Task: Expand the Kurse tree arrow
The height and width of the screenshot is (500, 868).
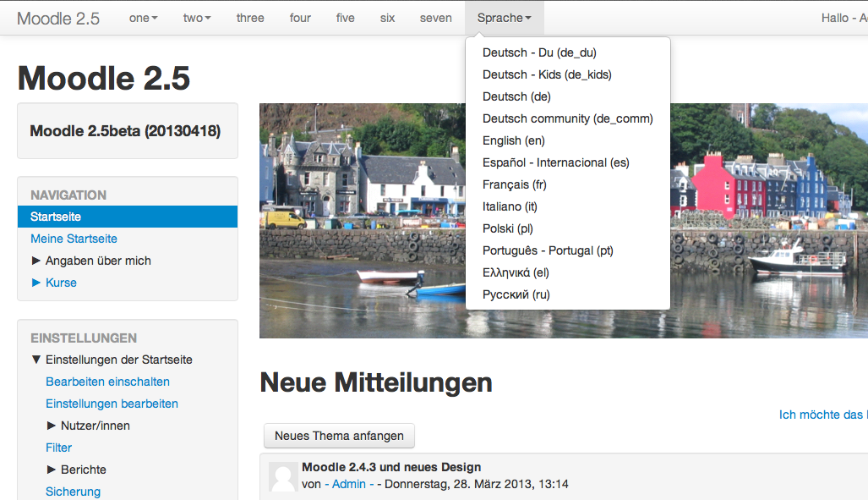Action: pos(36,283)
